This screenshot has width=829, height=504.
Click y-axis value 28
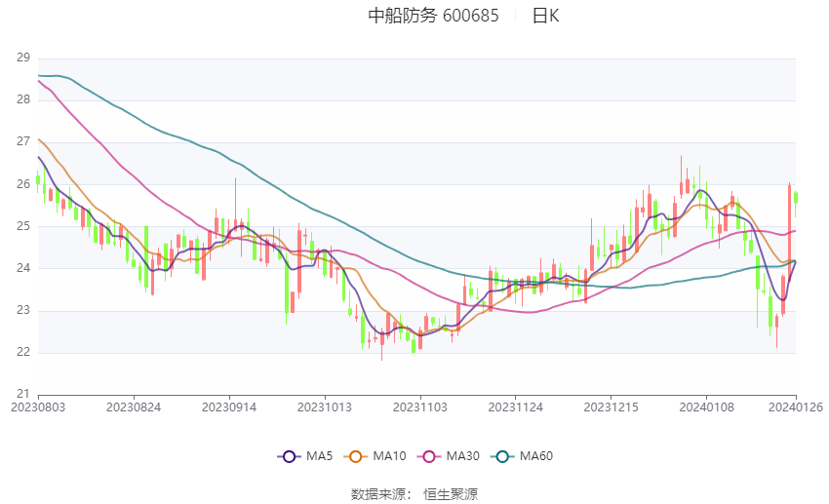(x=23, y=99)
